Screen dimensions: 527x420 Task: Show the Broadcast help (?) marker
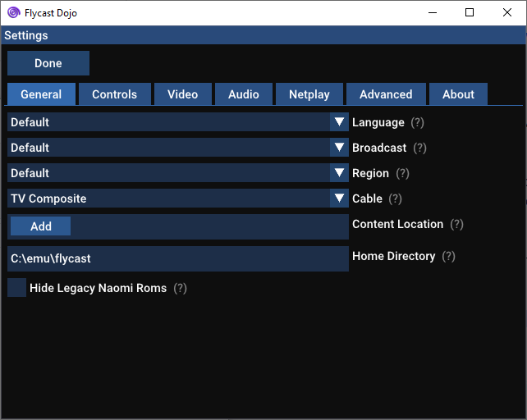(x=419, y=148)
